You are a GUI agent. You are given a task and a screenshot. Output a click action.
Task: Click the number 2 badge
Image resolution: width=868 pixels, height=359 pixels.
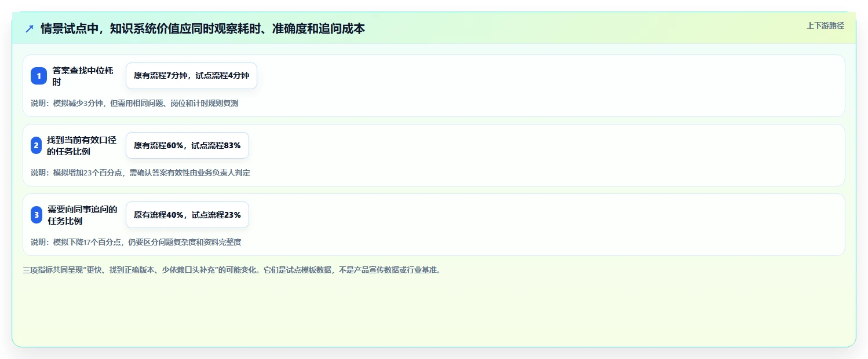(x=36, y=145)
